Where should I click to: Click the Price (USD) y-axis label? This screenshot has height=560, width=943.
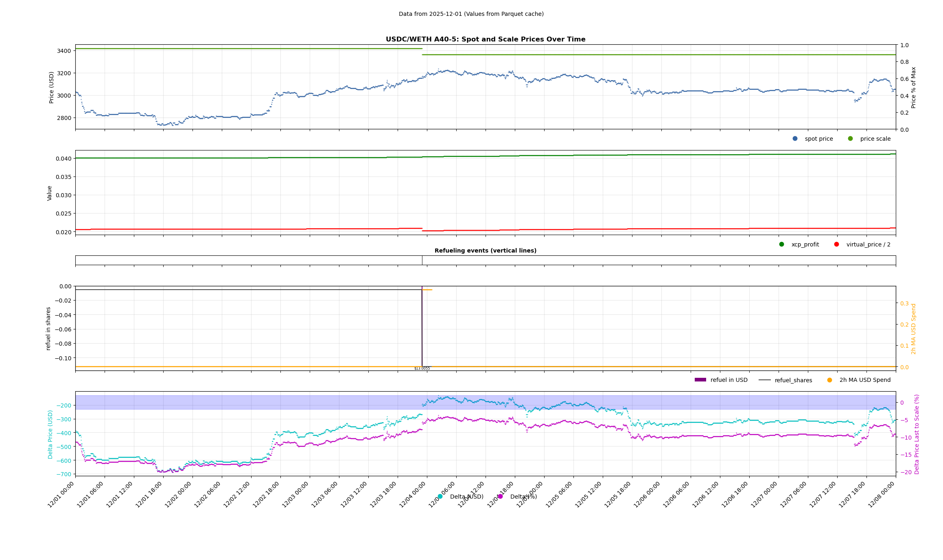pos(51,87)
